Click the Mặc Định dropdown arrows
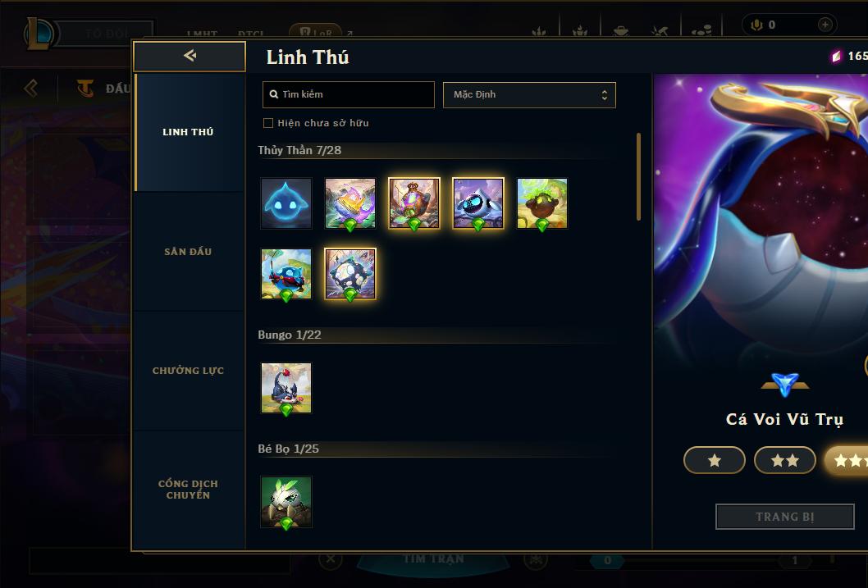This screenshot has height=588, width=868. tap(605, 95)
